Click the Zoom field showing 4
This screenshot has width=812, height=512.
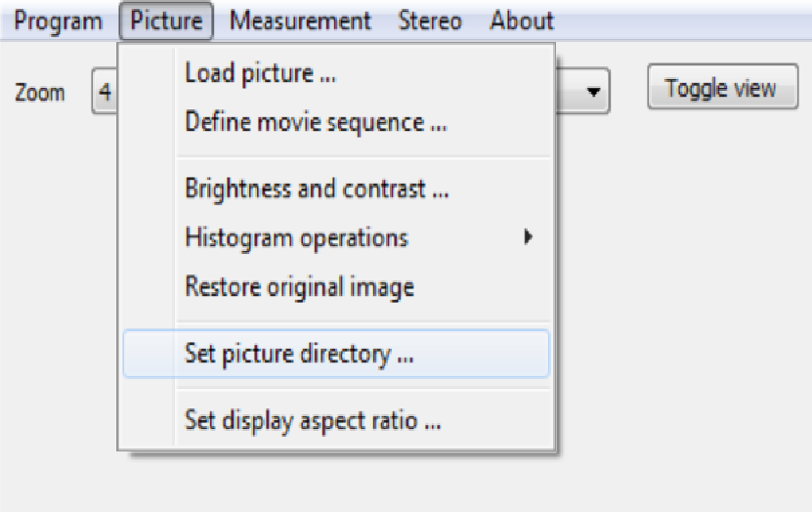coord(105,94)
